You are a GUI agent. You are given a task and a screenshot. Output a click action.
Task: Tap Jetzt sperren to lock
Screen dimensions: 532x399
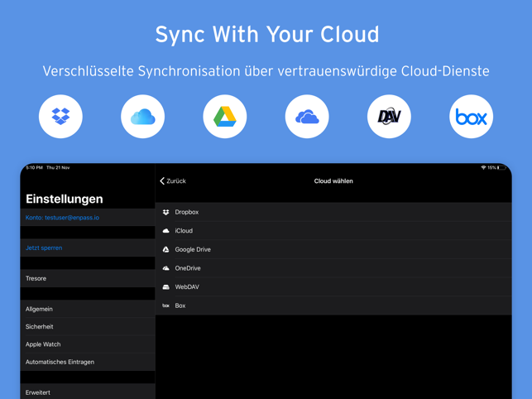(87, 248)
